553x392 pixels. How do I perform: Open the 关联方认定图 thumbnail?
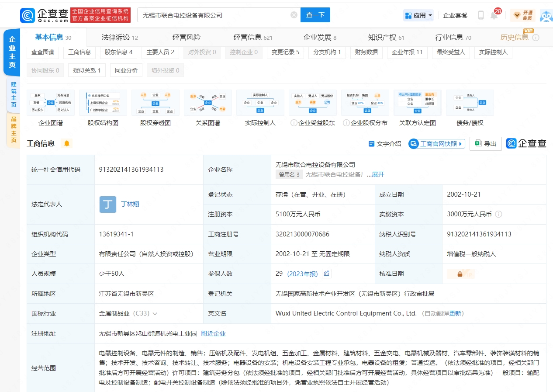click(418, 103)
